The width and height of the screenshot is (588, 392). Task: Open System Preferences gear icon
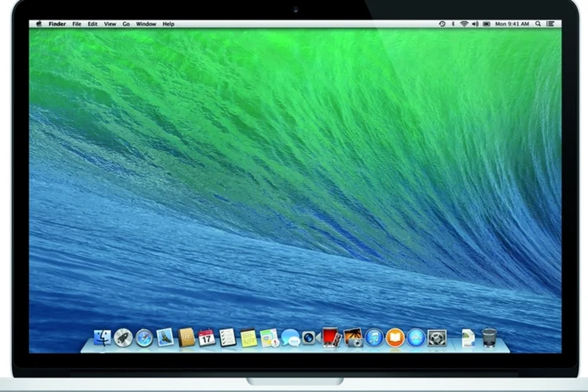(x=437, y=338)
